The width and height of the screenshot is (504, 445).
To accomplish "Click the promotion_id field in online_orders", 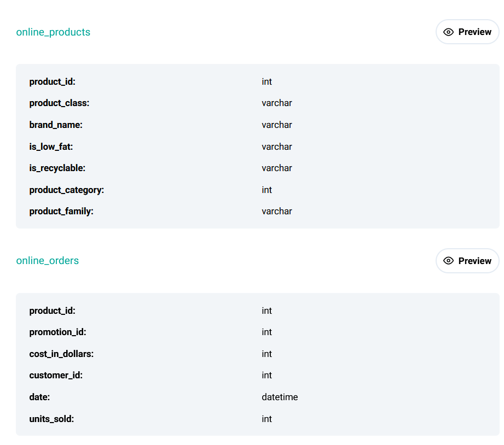I will (x=57, y=332).
